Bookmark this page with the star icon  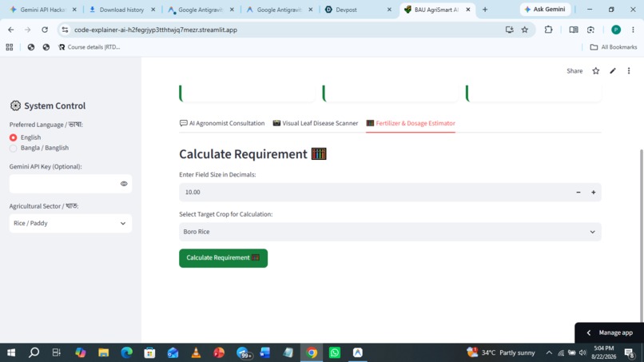pyautogui.click(x=524, y=30)
